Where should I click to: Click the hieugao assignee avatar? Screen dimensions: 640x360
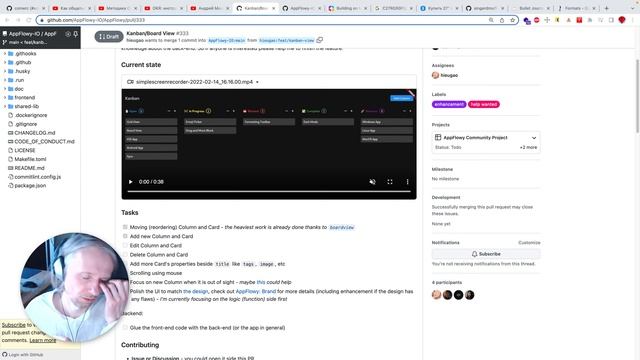coord(435,75)
